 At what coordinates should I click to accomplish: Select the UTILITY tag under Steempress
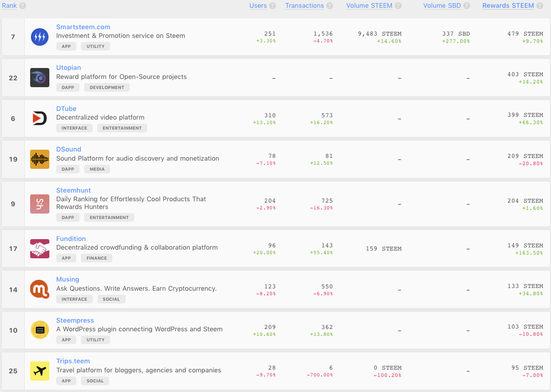coord(95,340)
